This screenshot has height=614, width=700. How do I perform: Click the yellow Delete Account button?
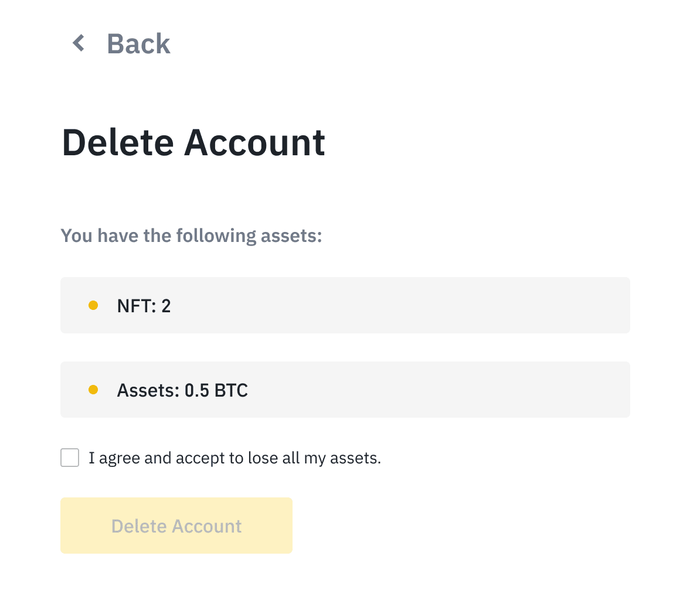pyautogui.click(x=176, y=526)
